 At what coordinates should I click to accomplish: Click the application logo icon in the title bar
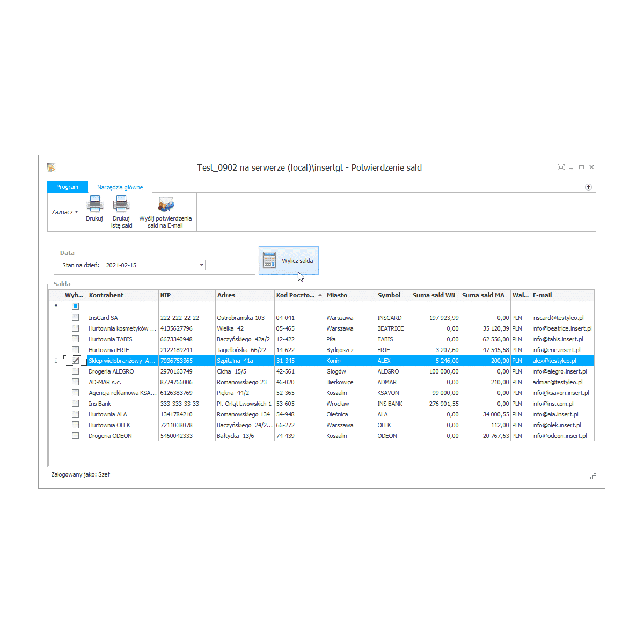tap(51, 167)
